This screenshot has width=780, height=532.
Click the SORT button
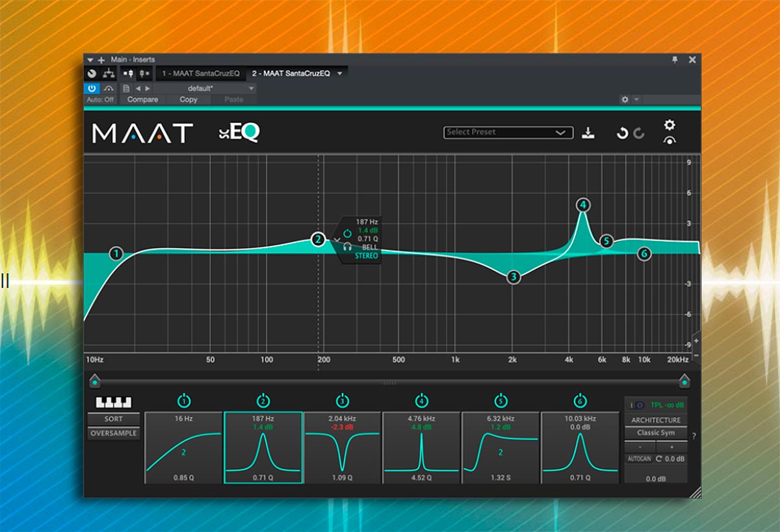tap(114, 419)
